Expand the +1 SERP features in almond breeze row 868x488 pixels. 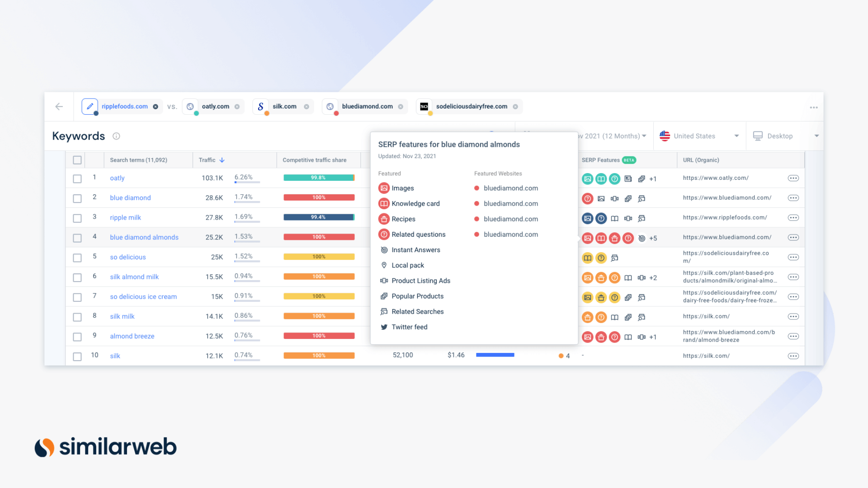pyautogui.click(x=653, y=337)
